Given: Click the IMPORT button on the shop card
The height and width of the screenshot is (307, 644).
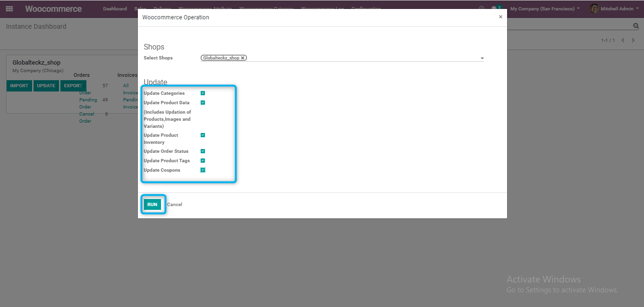Looking at the screenshot, I should click(x=19, y=86).
